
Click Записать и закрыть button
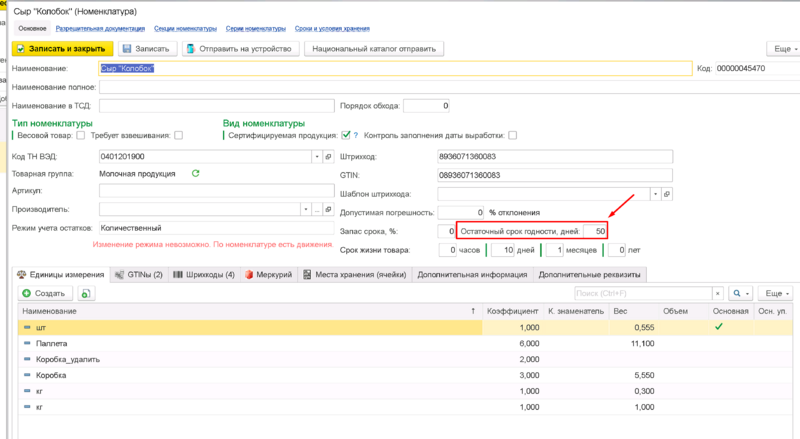62,48
